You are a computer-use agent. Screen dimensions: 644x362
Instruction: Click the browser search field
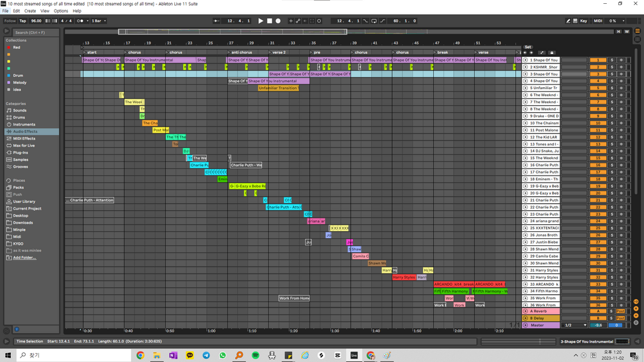point(36,32)
